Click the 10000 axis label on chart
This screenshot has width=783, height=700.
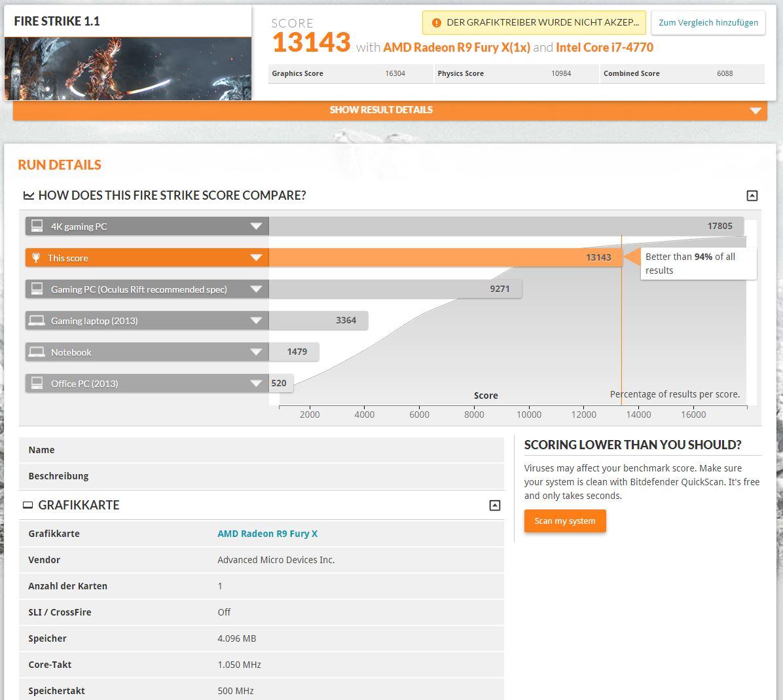[529, 414]
